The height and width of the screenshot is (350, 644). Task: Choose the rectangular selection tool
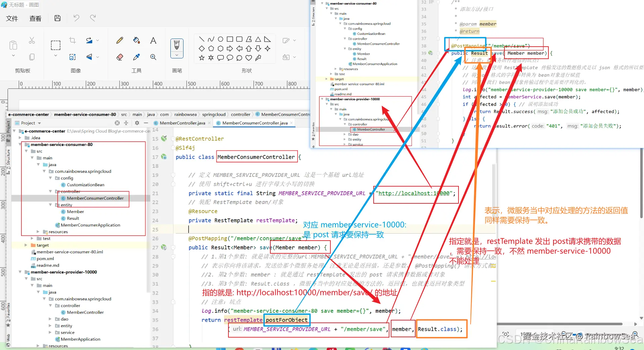(56, 45)
